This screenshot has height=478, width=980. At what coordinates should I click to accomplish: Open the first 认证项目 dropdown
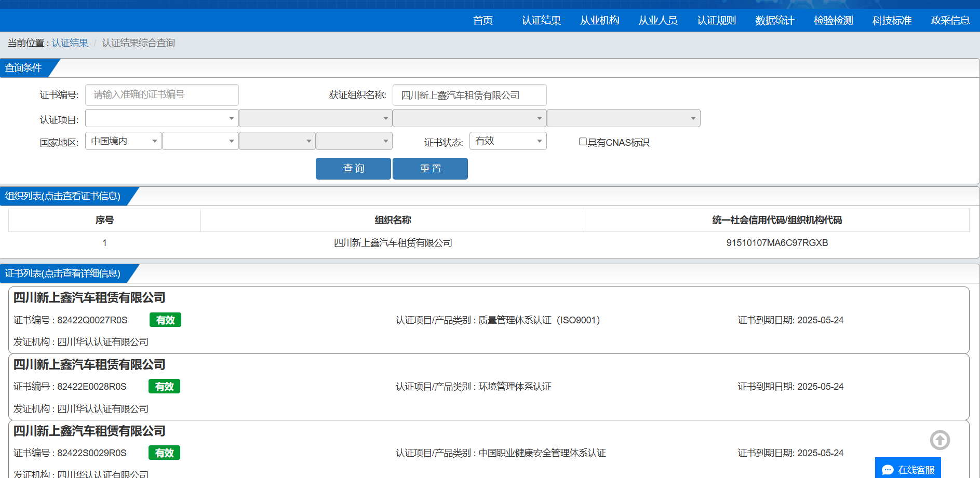162,118
